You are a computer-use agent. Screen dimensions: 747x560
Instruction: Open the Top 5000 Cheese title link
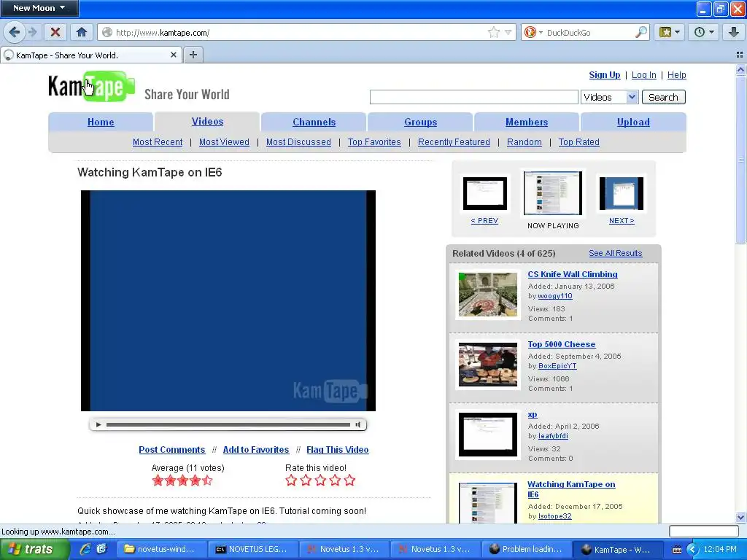point(561,344)
